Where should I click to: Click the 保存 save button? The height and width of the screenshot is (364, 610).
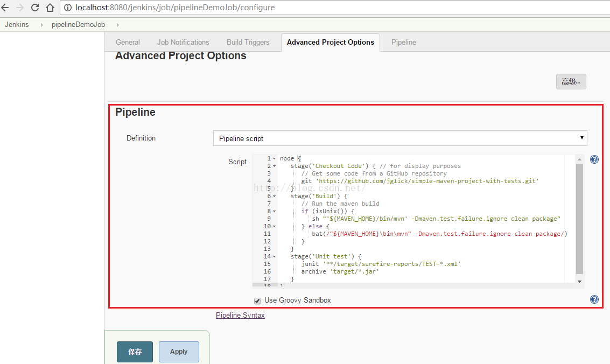[135, 352]
